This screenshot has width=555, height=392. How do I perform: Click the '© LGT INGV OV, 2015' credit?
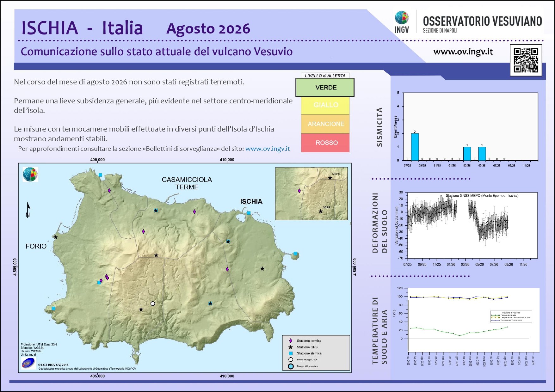tap(53, 365)
